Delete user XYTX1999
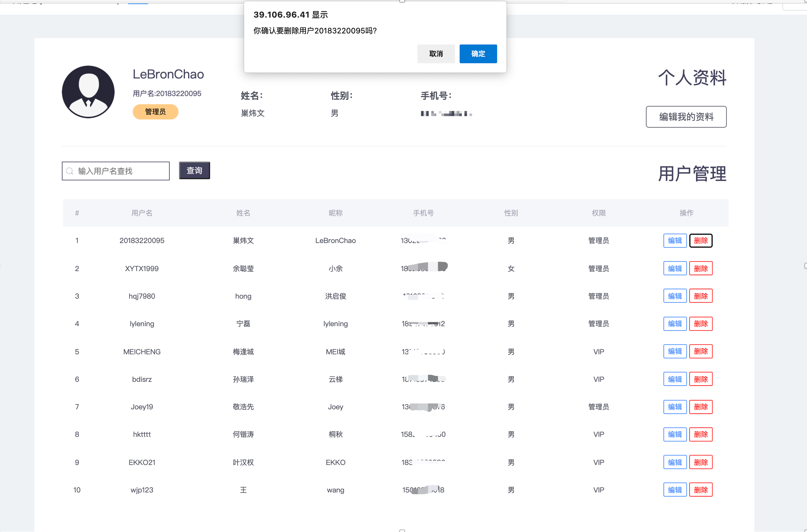This screenshot has width=807, height=532. [700, 268]
